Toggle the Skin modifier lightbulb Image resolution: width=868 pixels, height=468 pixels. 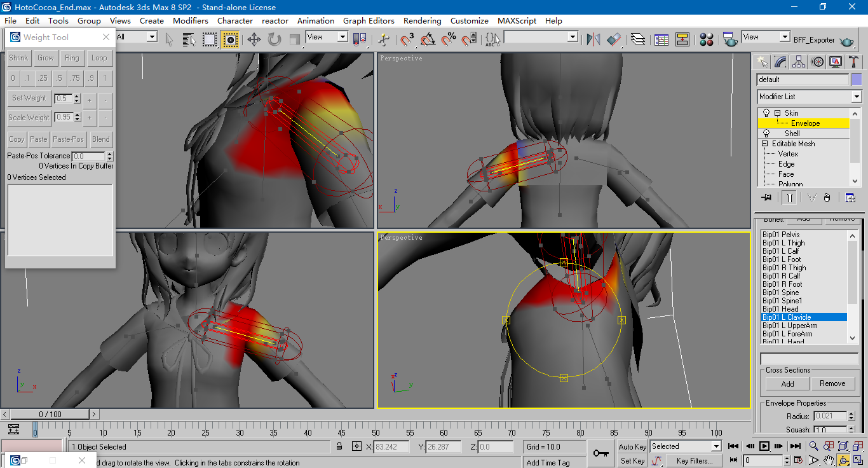click(766, 113)
